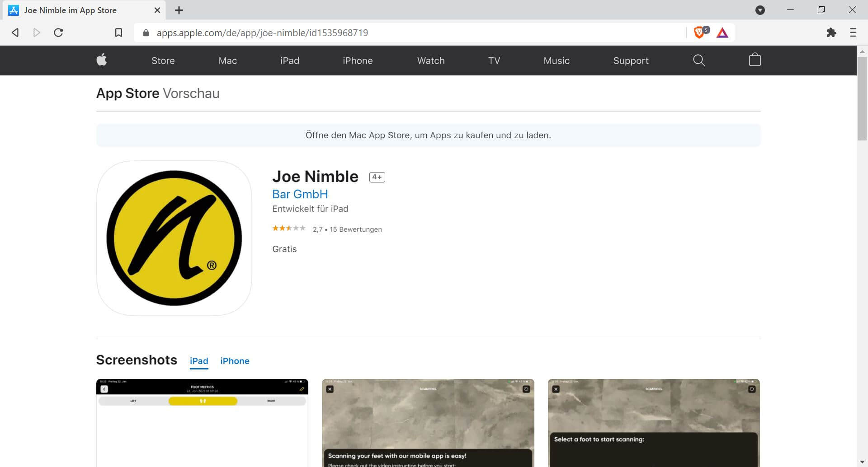The height and width of the screenshot is (467, 868).
Task: Open the Mac menu item
Action: click(x=228, y=61)
